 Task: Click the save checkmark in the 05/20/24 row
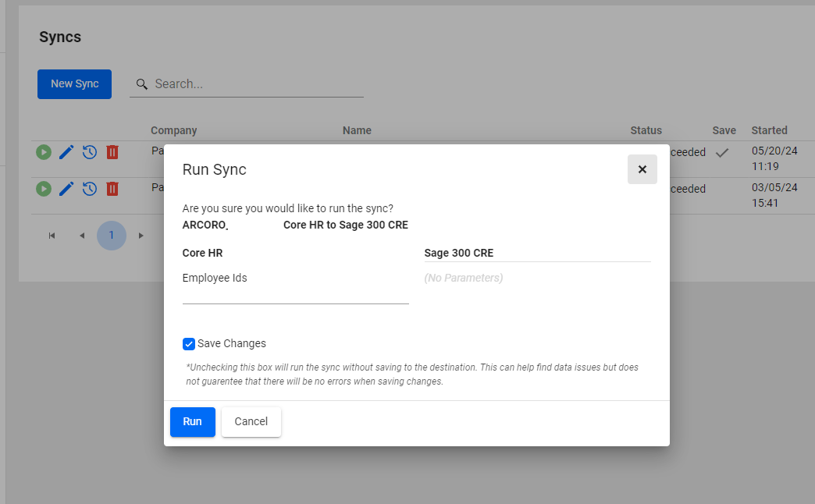click(x=722, y=153)
